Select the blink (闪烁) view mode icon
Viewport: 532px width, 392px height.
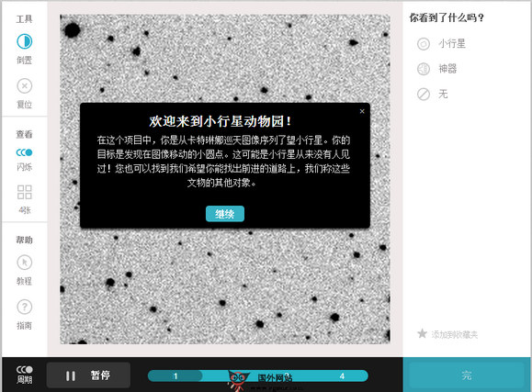pyautogui.click(x=25, y=152)
